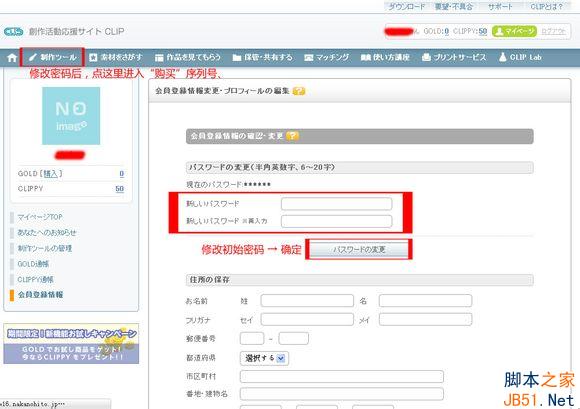Click the GOLD 購入 link in sidebar
Screen dimensions: 580x409
click(51, 173)
